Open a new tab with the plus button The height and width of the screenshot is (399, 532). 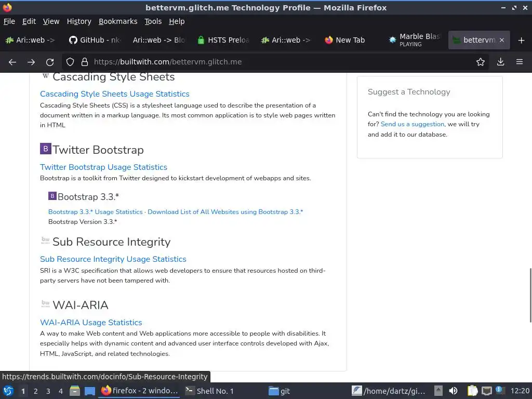pyautogui.click(x=522, y=41)
